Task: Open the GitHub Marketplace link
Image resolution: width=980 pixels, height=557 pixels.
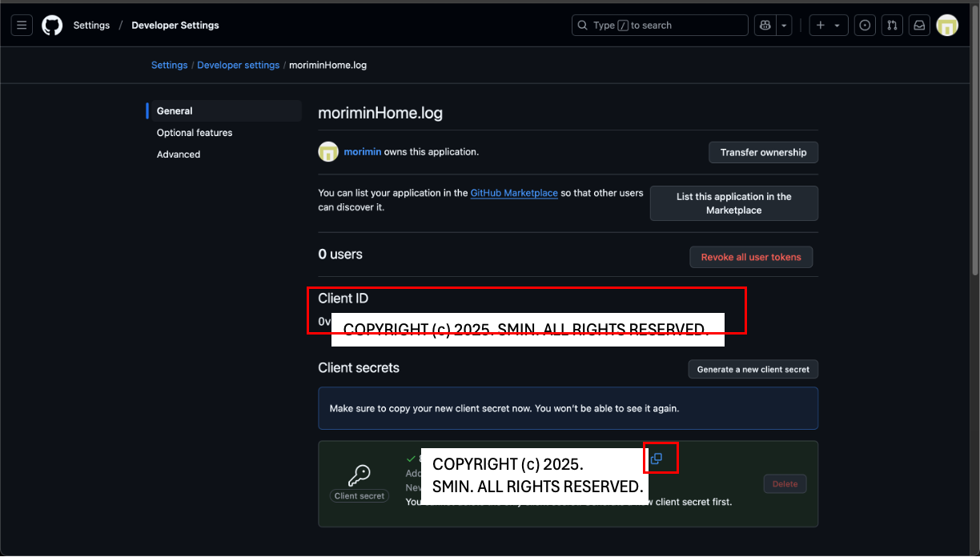Action: (514, 193)
